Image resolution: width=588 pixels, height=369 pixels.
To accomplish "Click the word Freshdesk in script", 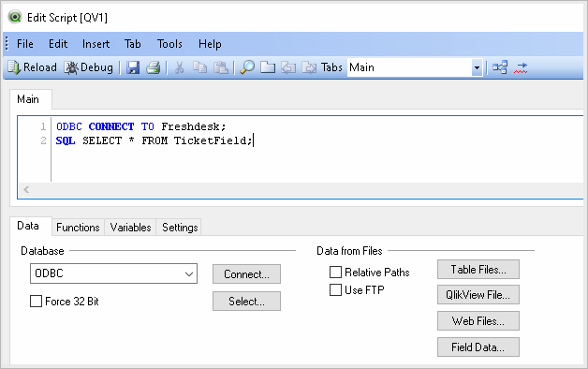I will tap(190, 126).
